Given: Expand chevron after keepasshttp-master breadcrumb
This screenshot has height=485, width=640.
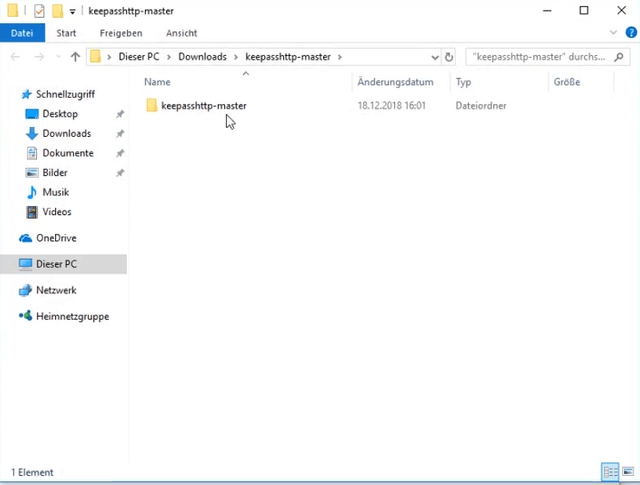Looking at the screenshot, I should 340,57.
